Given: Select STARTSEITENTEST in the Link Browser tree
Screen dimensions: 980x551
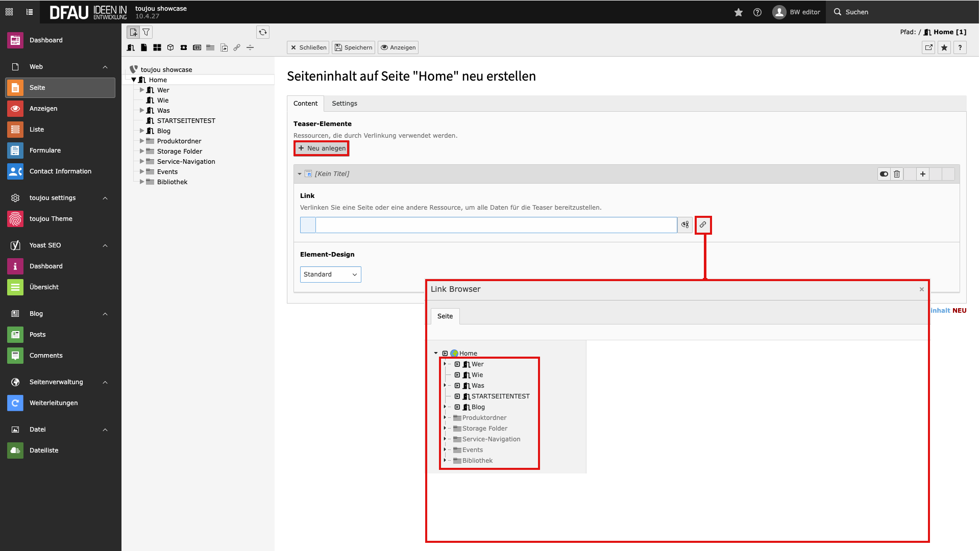Looking at the screenshot, I should point(500,396).
